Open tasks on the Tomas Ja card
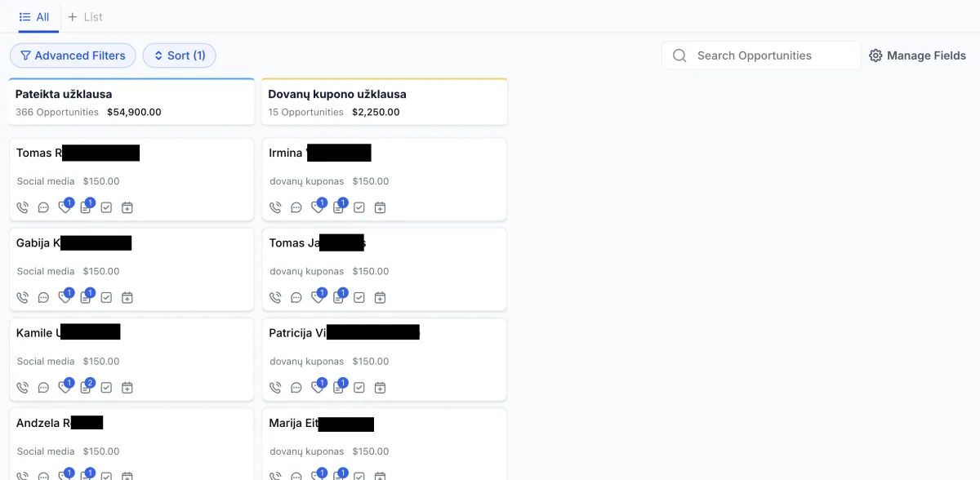The width and height of the screenshot is (980, 480). pyautogui.click(x=359, y=297)
